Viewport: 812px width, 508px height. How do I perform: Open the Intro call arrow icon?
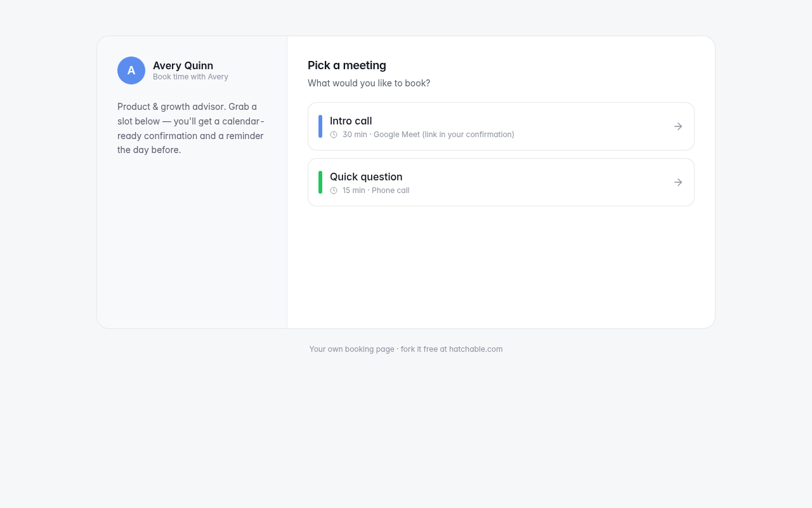678,126
